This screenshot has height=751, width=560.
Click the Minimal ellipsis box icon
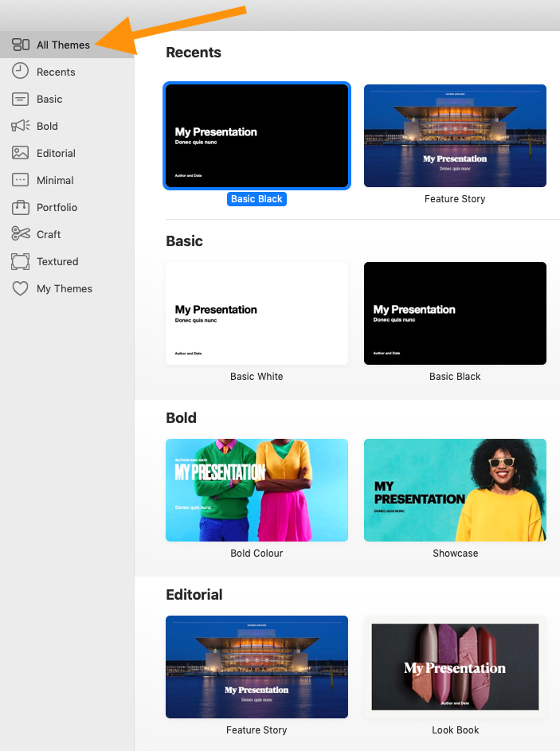20,180
